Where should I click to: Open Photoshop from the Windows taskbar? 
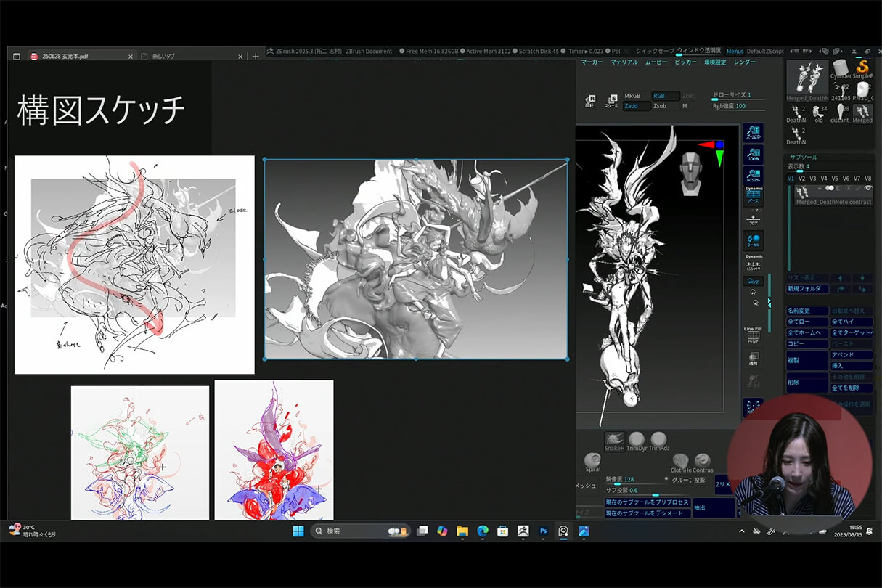tap(543, 531)
